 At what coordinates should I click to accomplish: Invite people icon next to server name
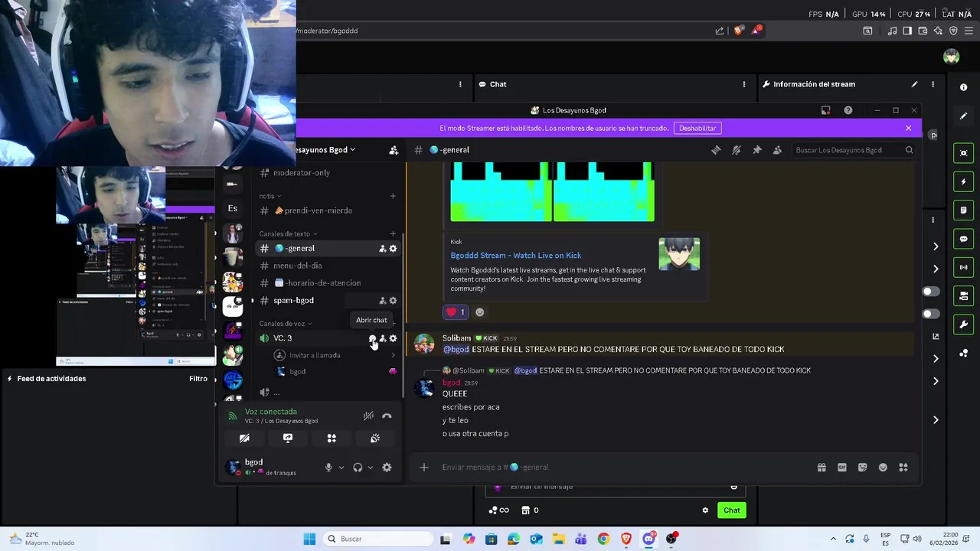[394, 150]
